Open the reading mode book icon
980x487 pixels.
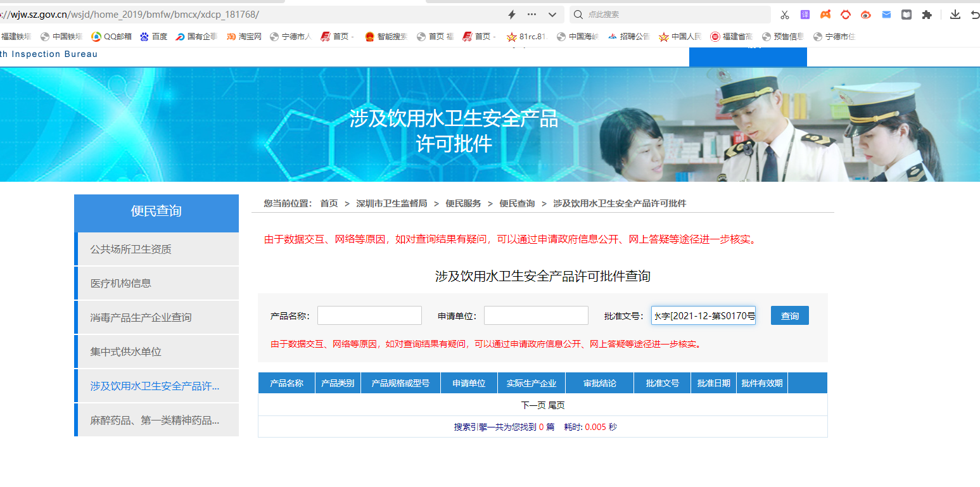(907, 15)
